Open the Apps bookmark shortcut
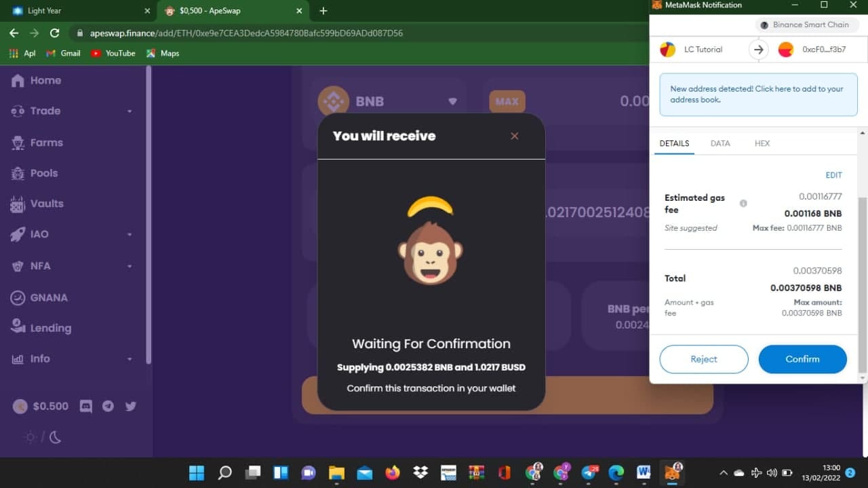 point(22,53)
